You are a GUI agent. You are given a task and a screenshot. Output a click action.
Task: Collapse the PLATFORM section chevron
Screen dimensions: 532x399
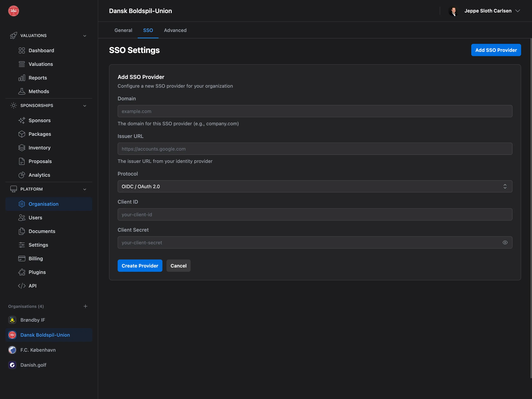pos(85,189)
